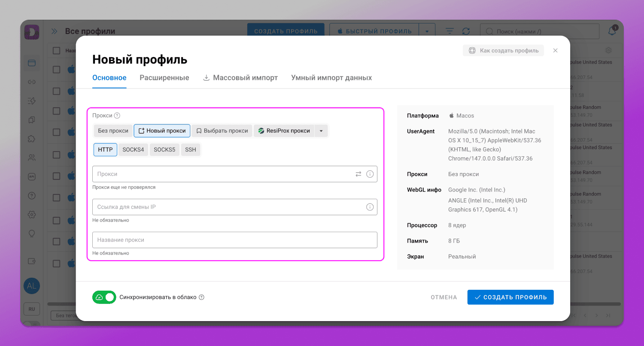The height and width of the screenshot is (346, 644).
Task: Open the bookmarks icon in the sidebar
Action: pos(32,120)
